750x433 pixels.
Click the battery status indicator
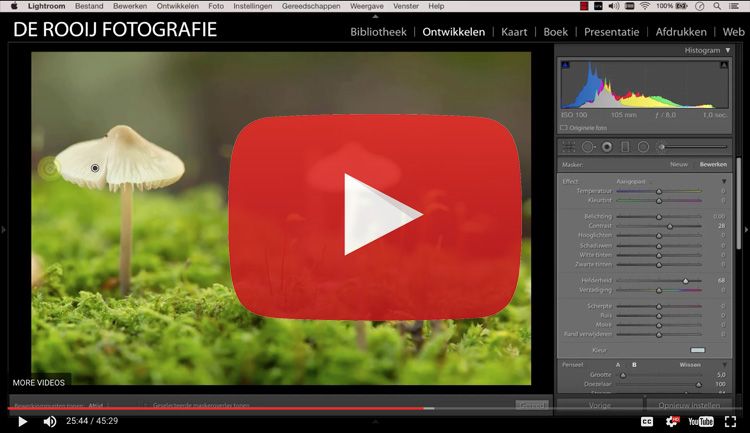click(672, 6)
